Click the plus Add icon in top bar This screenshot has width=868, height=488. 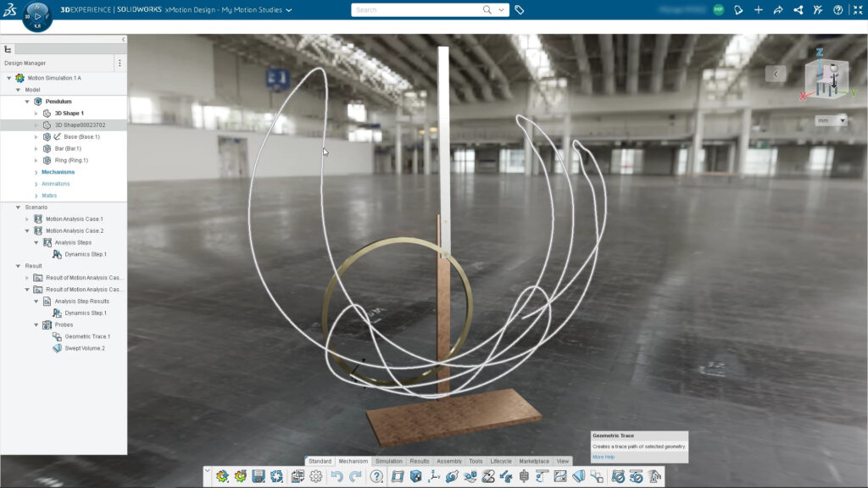tap(758, 10)
